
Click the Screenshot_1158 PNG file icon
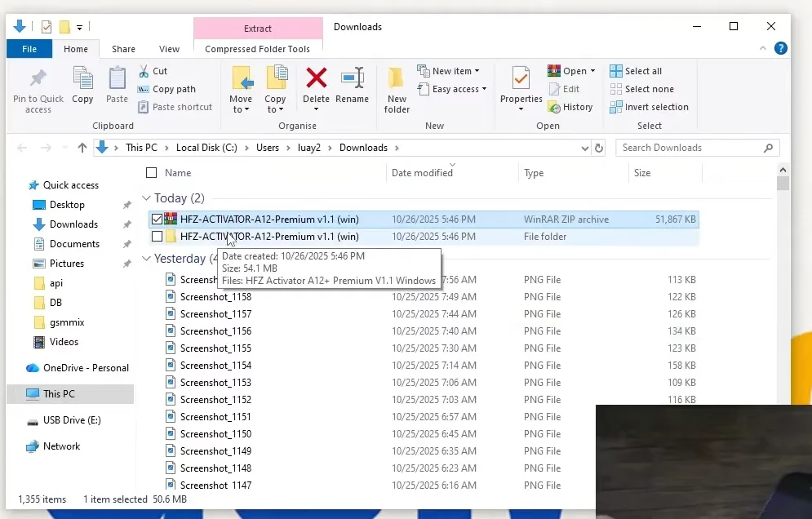(171, 297)
